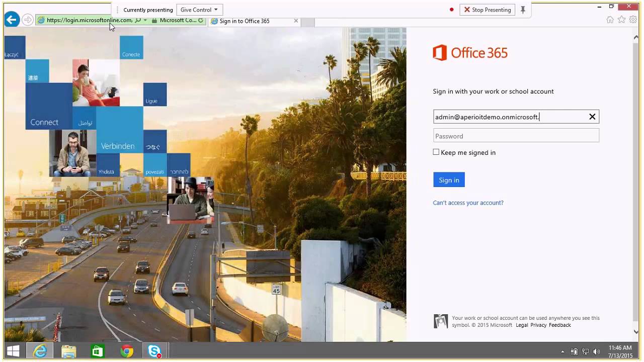The height and width of the screenshot is (362, 644).
Task: Expand the address bar history dropdown arrow
Action: tap(144, 20)
